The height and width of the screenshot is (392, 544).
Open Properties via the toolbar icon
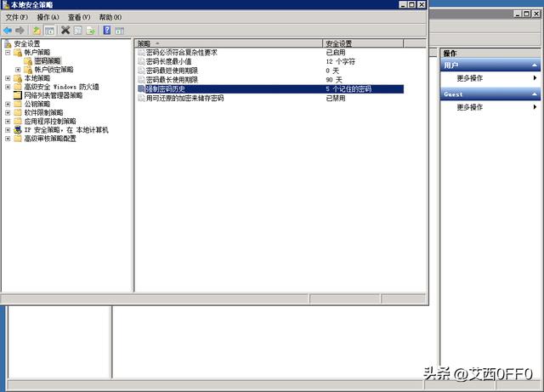click(x=78, y=31)
